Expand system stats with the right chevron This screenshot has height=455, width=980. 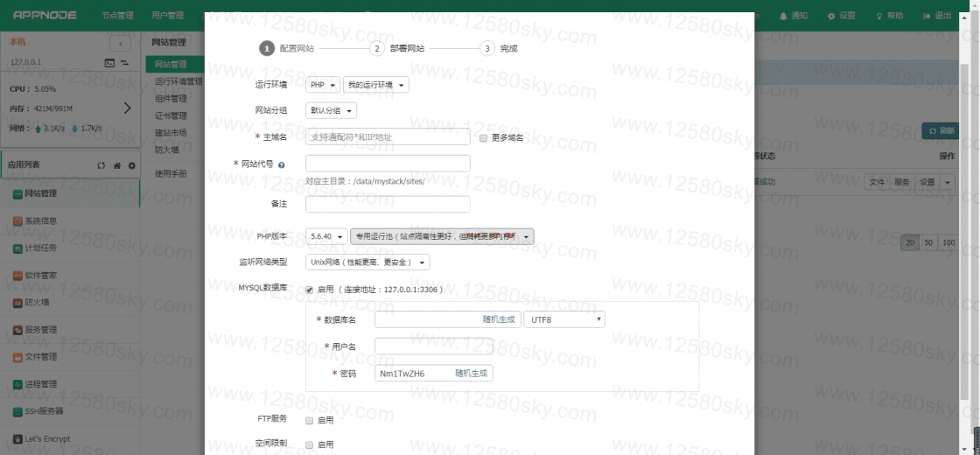[128, 108]
